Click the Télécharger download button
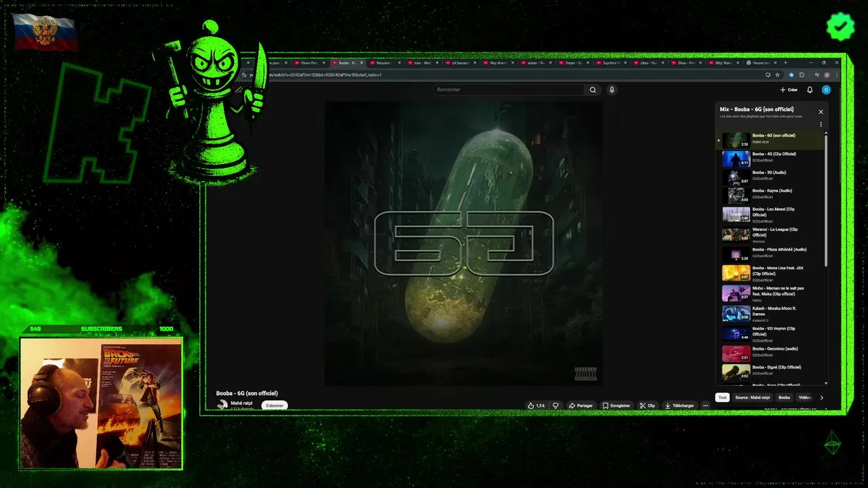The image size is (868, 488). coord(679,405)
